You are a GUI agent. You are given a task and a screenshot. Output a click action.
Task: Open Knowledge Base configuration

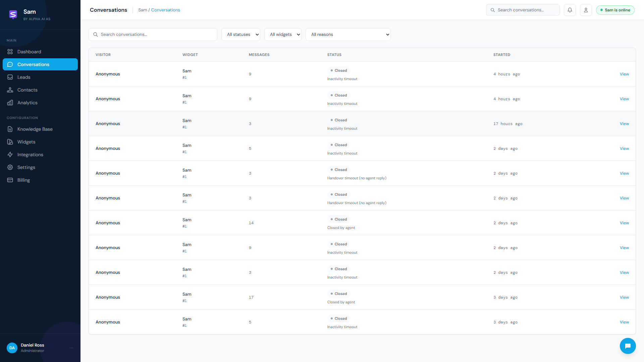tap(40, 129)
